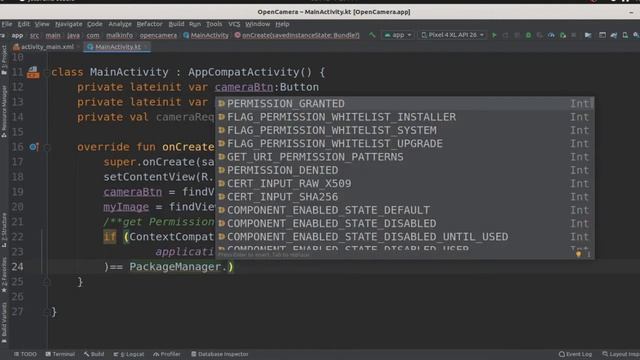Viewport: 640px width, 360px height.
Task: Click the override gutter icon on line 16
Action: point(34,147)
